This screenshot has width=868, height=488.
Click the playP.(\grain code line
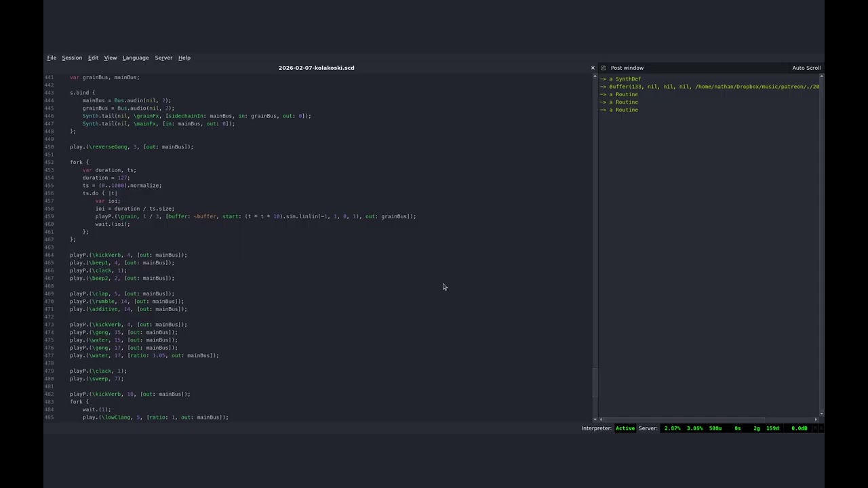point(256,216)
